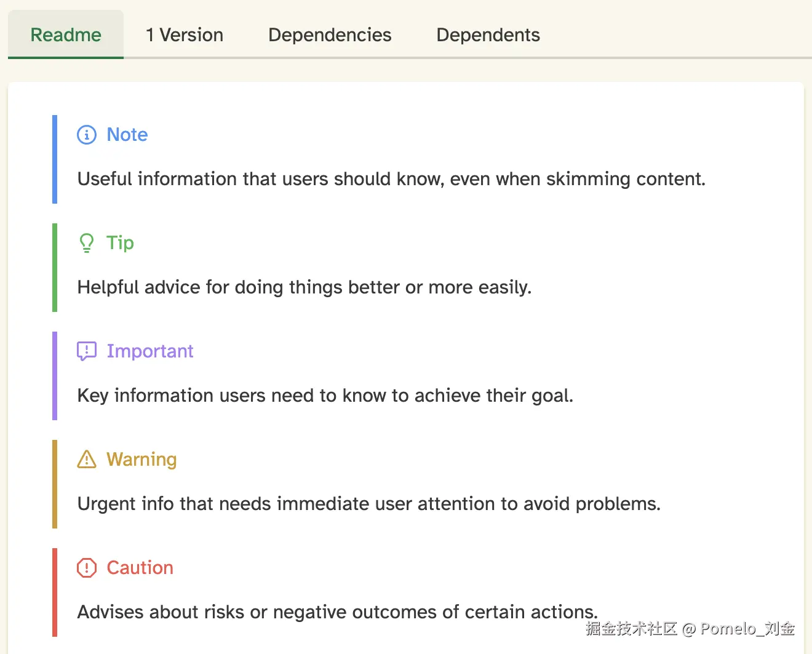Click the blue Note heading text
The image size is (812, 654).
[x=127, y=135]
